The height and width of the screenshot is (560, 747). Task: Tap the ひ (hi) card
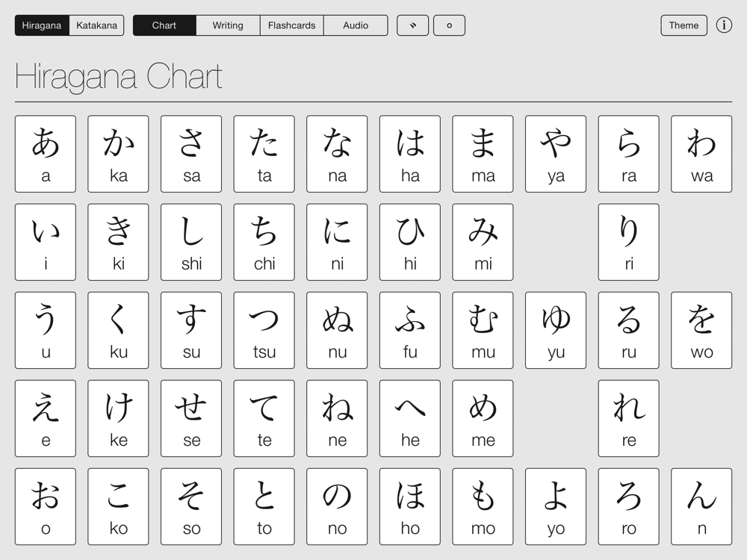point(409,242)
